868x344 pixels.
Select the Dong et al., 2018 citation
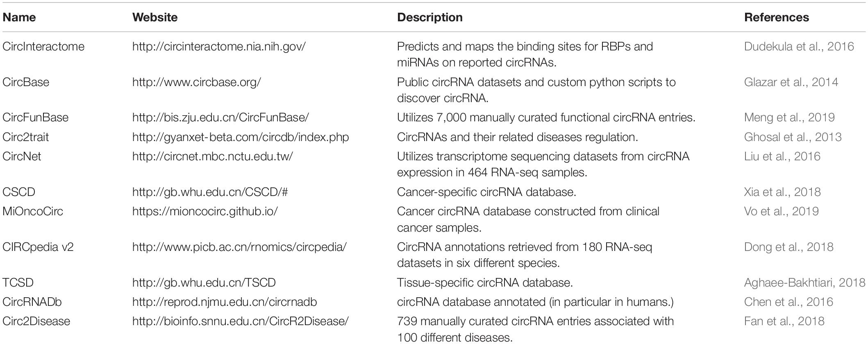point(788,247)
